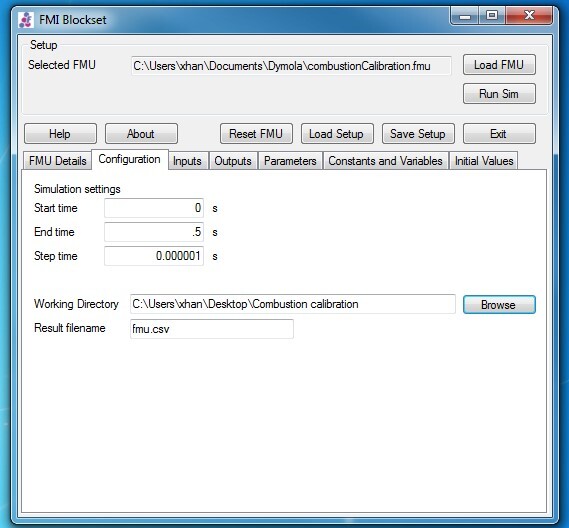Browse for the working directory
The width and height of the screenshot is (569, 528).
click(x=499, y=304)
